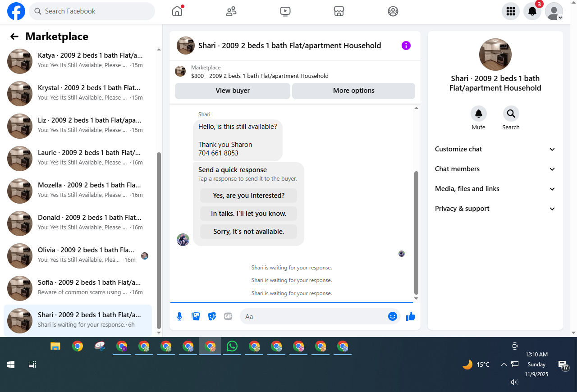Open the nine-dot Menu grid icon
Screen dimensions: 577x392
[x=511, y=11]
